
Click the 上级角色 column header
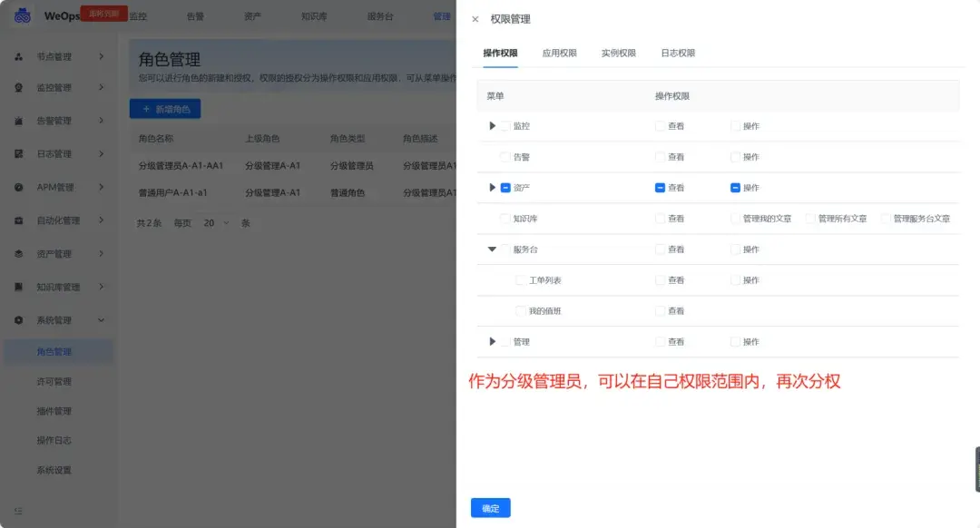point(262,139)
